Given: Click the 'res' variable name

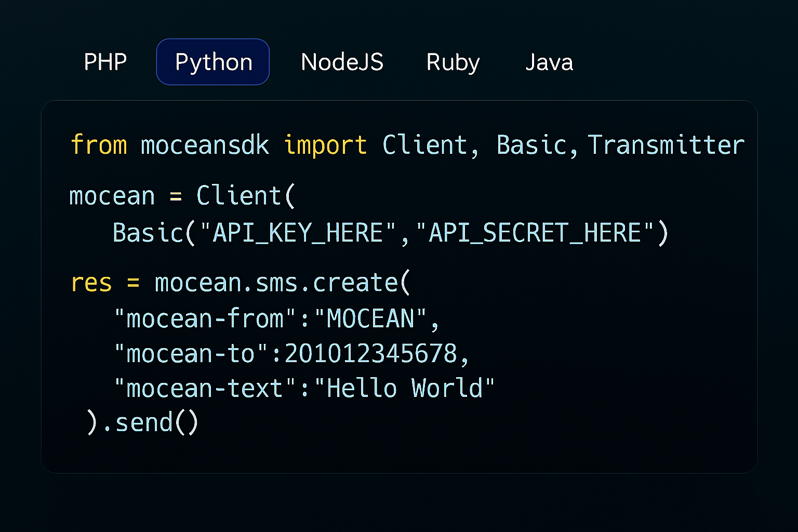Looking at the screenshot, I should [91, 283].
